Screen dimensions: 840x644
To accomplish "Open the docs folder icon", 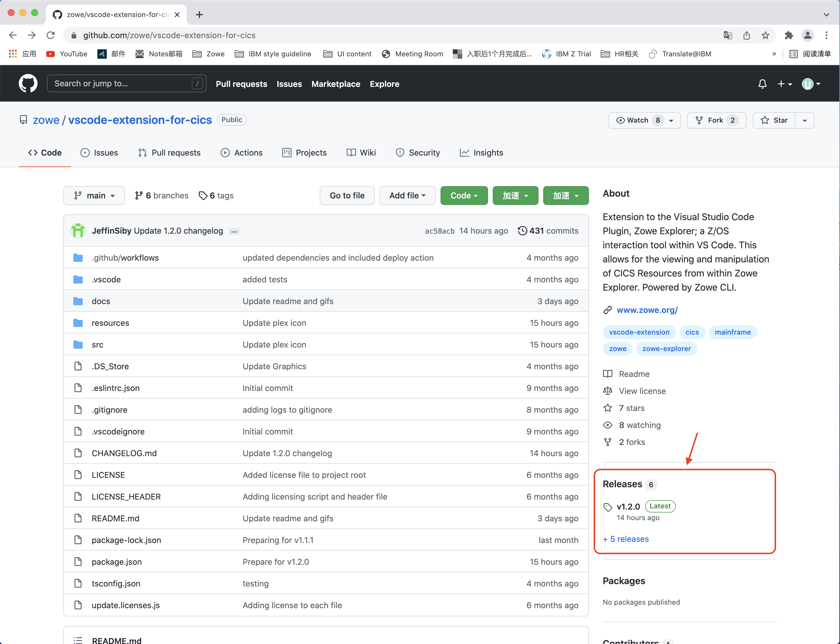I will pyautogui.click(x=78, y=301).
